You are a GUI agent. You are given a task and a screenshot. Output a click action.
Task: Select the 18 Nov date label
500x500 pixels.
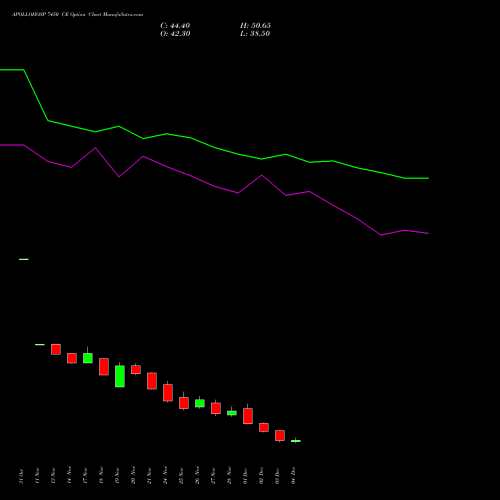tap(101, 476)
